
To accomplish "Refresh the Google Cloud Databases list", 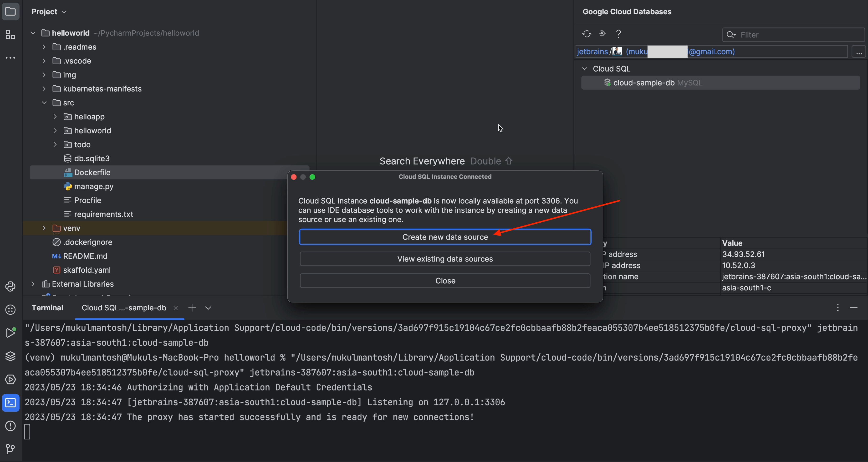I will [x=587, y=34].
